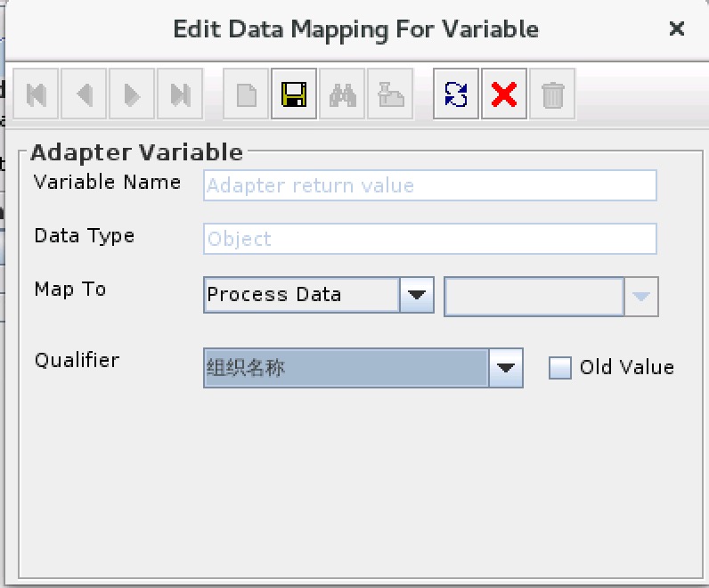Click the Variable Name input field
The image size is (709, 588).
pyautogui.click(x=430, y=185)
